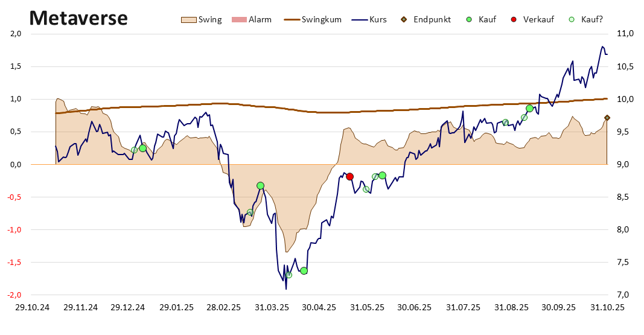
Task: Click the red Verkauf dot in legend
Action: (x=514, y=19)
